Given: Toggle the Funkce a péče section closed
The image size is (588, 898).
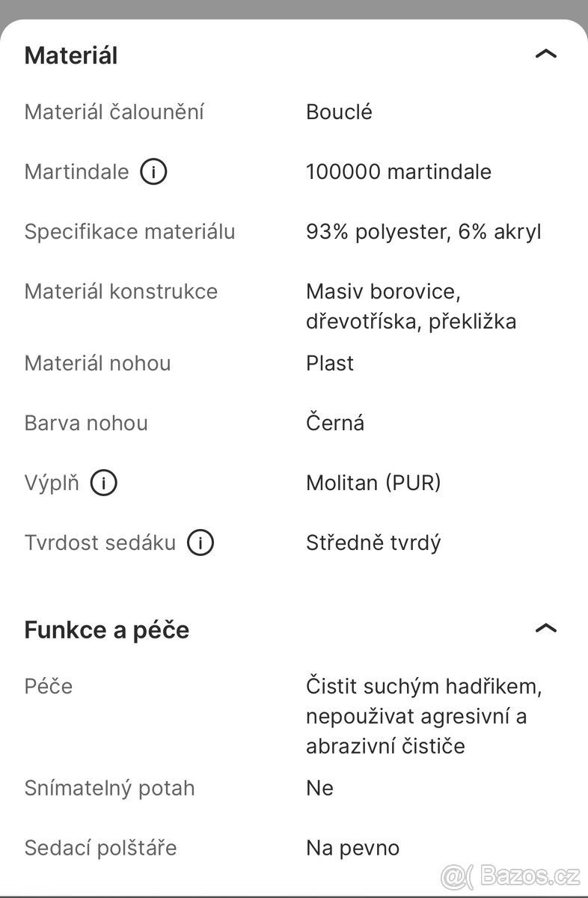Looking at the screenshot, I should click(547, 628).
